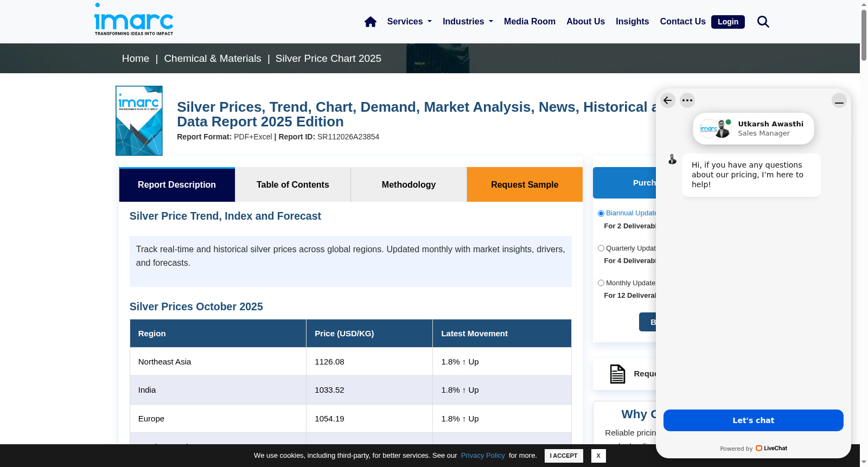Click the Silver Prices October 2025 heading

196,306
